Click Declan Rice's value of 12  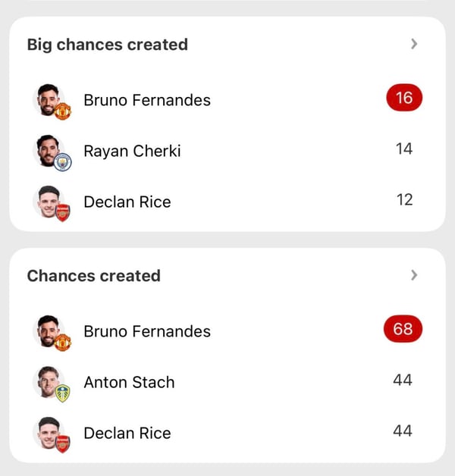coord(403,200)
